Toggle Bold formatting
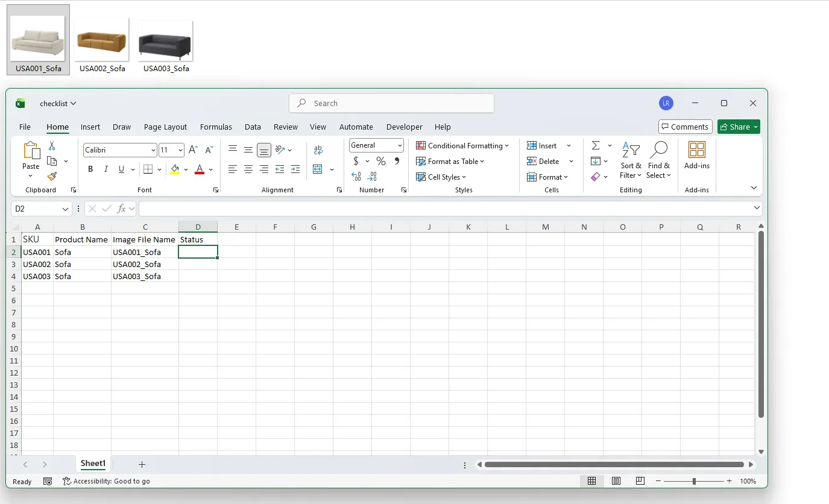829x504 pixels. 90,169
